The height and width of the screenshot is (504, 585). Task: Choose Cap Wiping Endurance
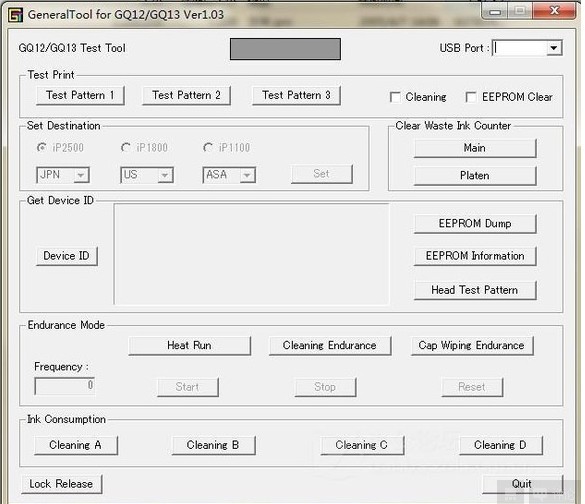click(x=472, y=345)
